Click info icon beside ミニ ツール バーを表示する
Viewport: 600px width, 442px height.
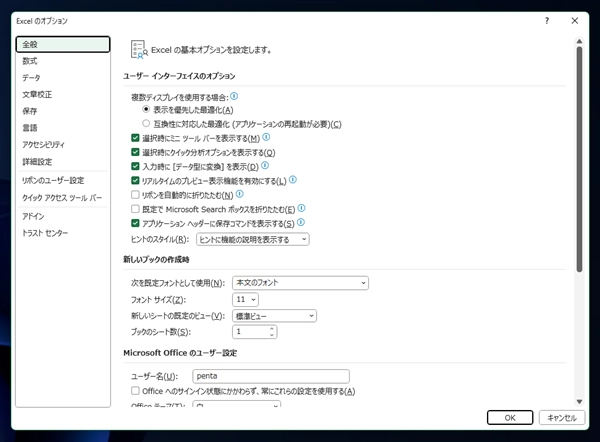click(x=266, y=137)
